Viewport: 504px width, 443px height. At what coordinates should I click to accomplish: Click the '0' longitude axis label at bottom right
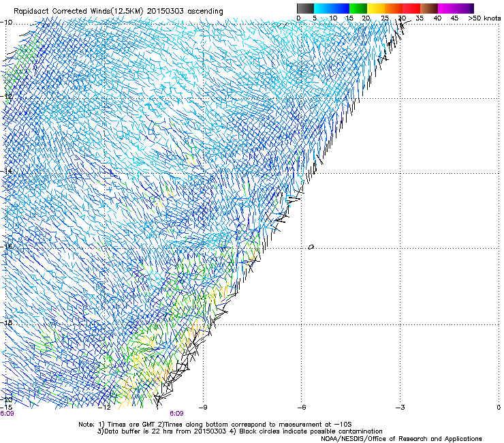[x=499, y=408]
